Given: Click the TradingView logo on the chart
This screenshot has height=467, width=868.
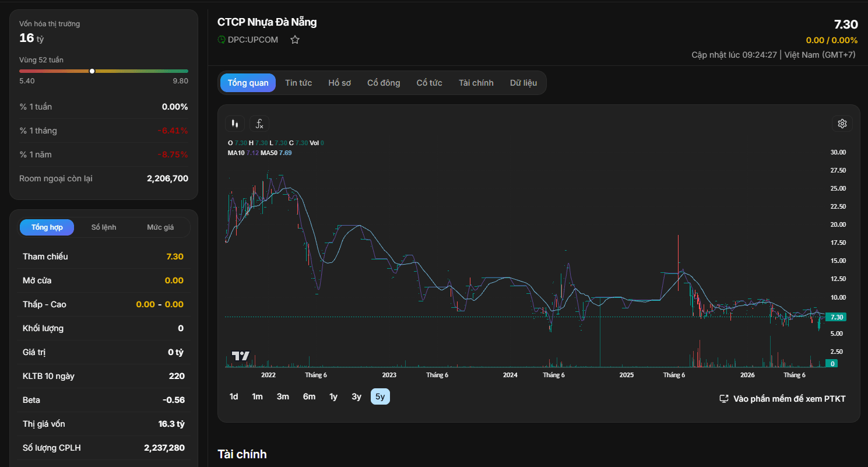Looking at the screenshot, I should click(241, 356).
